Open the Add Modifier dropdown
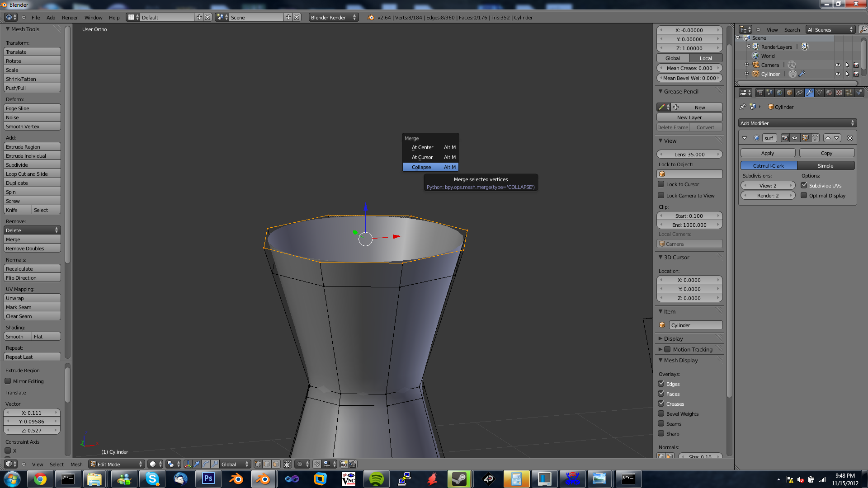Image resolution: width=868 pixels, height=488 pixels. pos(797,123)
